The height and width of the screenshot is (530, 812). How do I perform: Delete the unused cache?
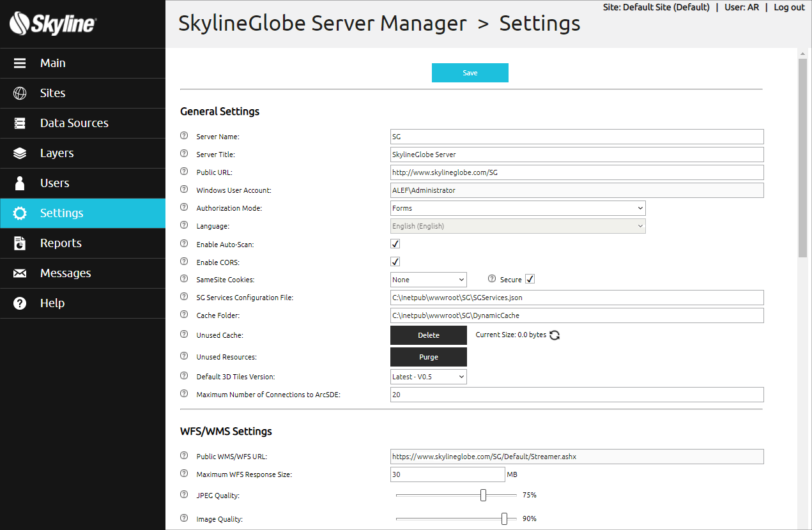pos(429,335)
